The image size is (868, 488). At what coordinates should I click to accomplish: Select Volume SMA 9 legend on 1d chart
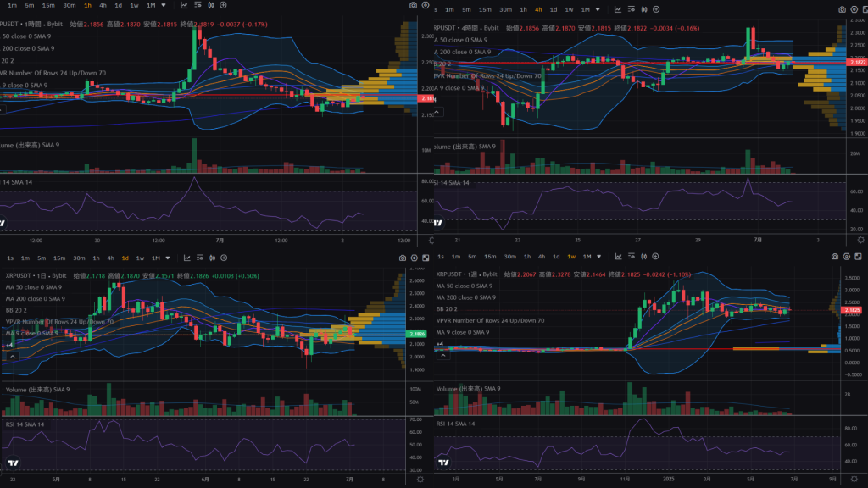[x=37, y=390]
